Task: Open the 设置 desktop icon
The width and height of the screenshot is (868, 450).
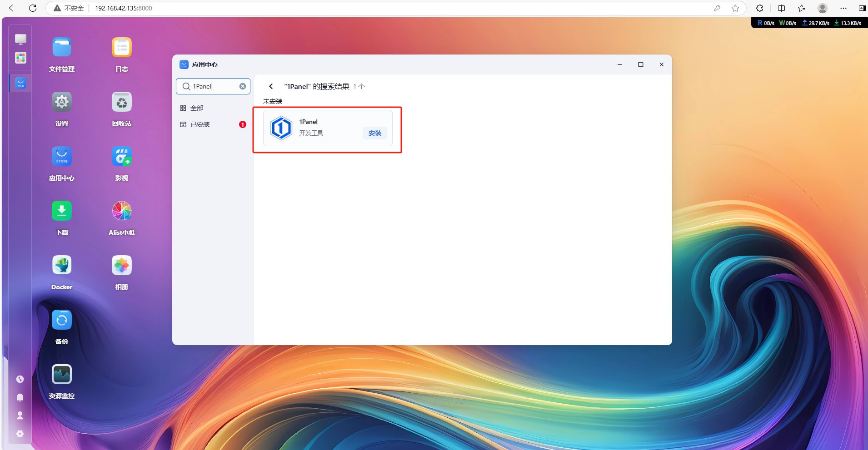Action: pyautogui.click(x=62, y=102)
